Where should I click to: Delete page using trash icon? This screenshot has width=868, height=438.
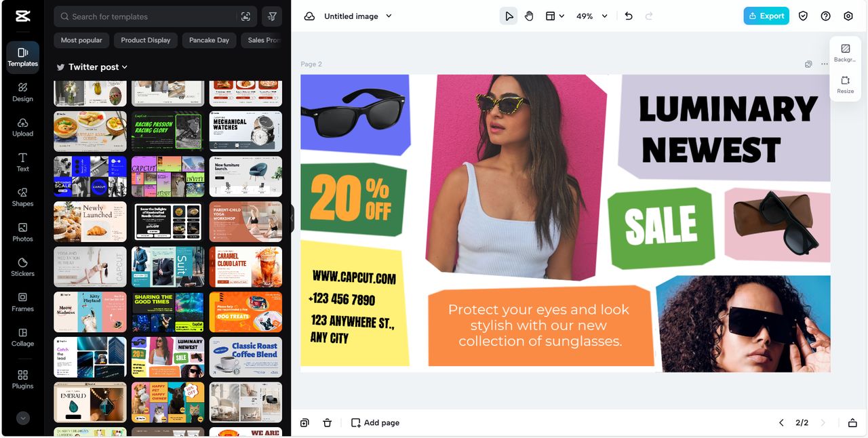coord(328,423)
